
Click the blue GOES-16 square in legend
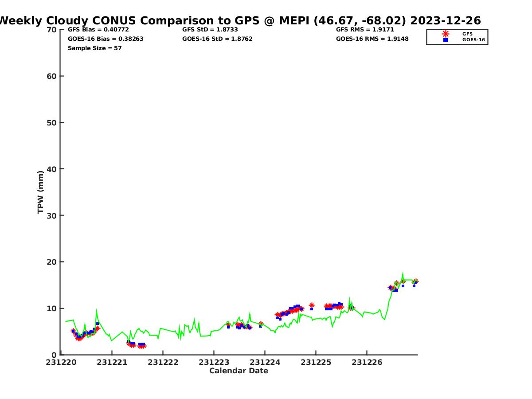pos(446,40)
